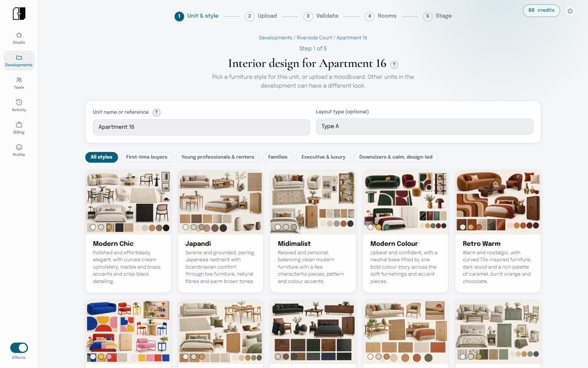Image resolution: width=588 pixels, height=368 pixels.
Task: Select step 2 Upload
Action: coord(261,16)
